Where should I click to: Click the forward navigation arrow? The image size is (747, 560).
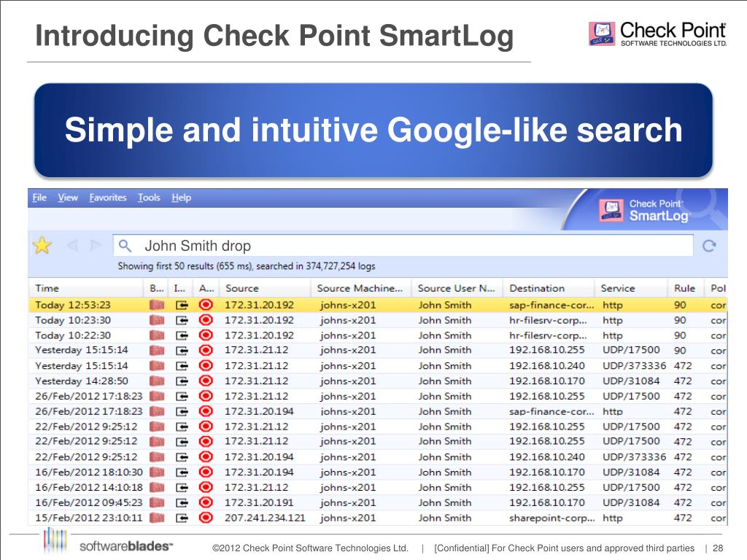click(x=93, y=246)
